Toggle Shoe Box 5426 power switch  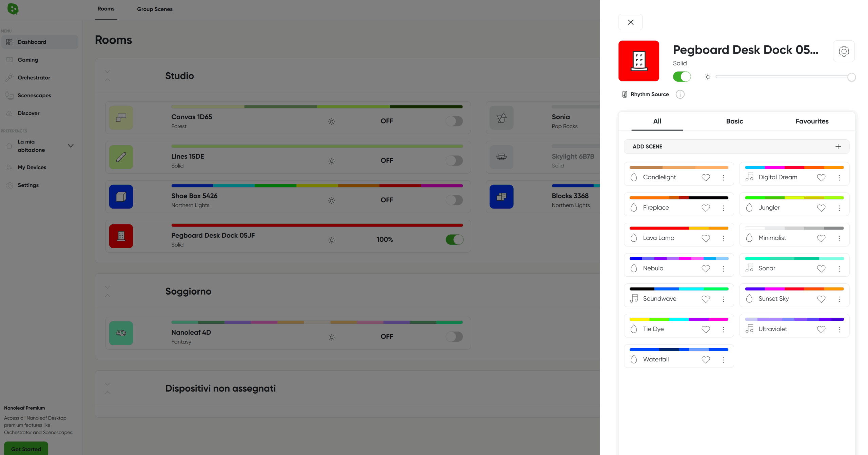454,200
